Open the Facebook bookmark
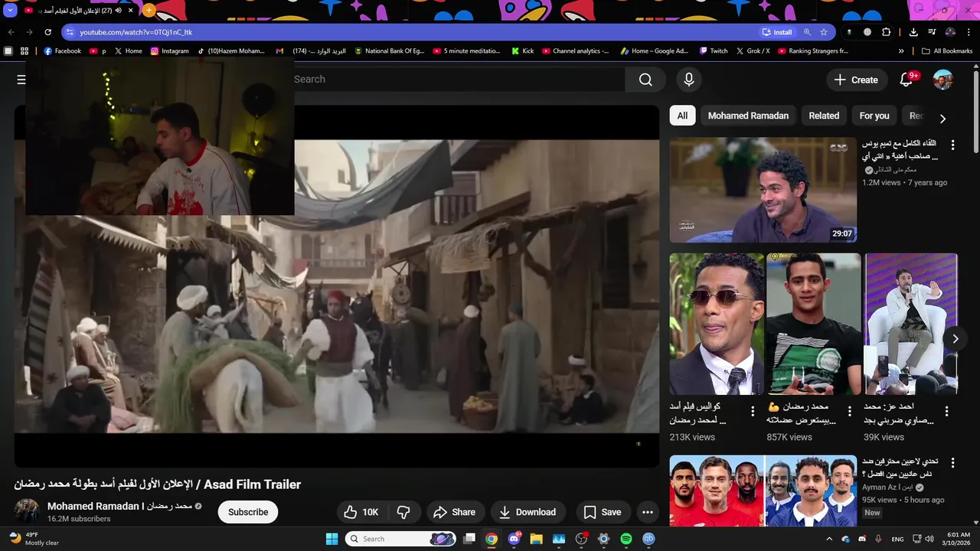 (63, 51)
